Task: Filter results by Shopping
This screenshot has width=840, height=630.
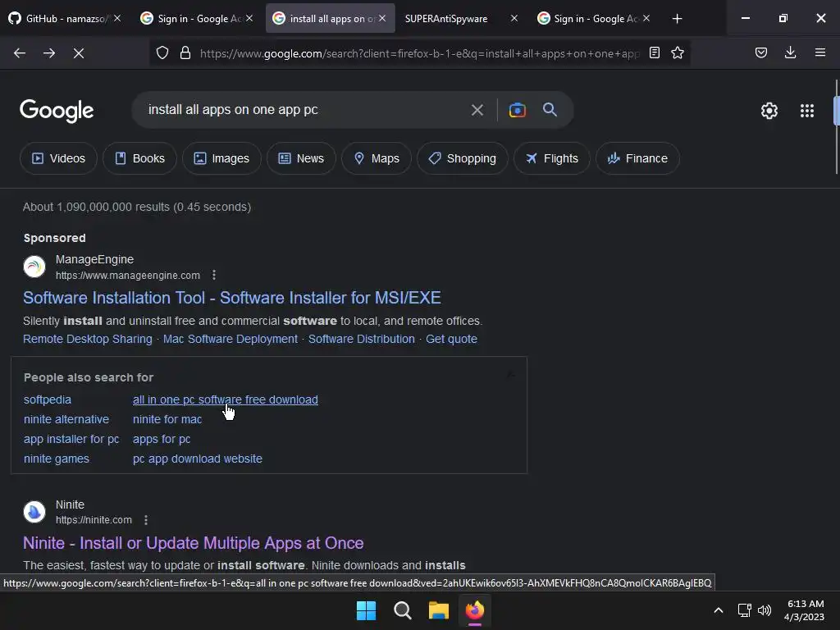Action: 463,158
